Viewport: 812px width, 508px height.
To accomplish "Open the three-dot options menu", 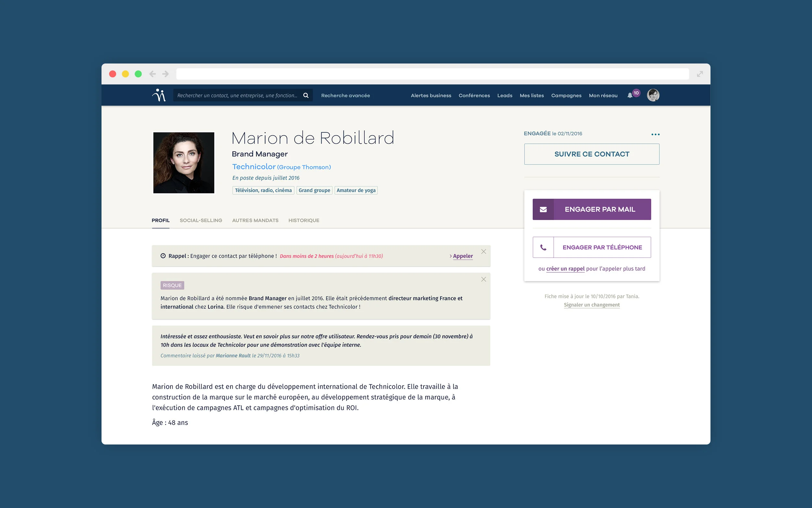I will (655, 134).
